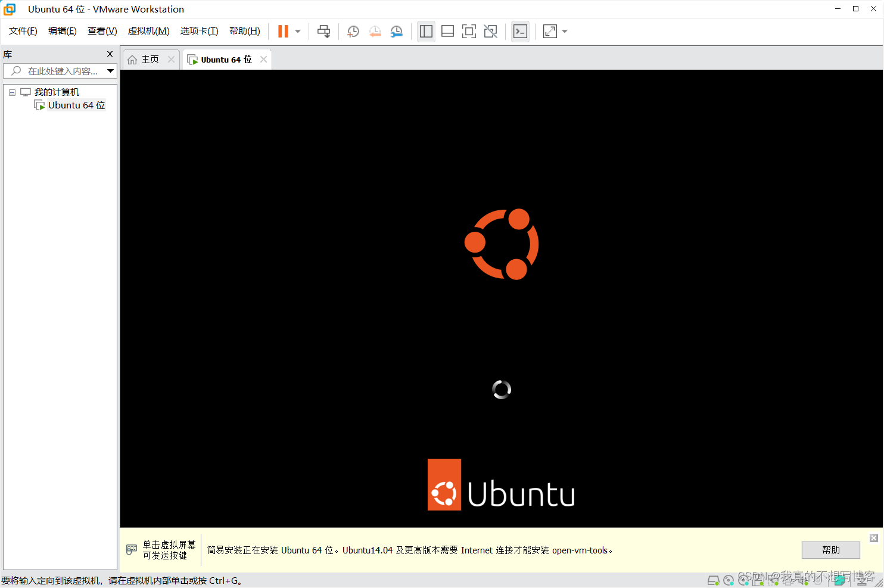This screenshot has height=588, width=884.
Task: Open the stretch mode dropdown arrow
Action: [564, 31]
